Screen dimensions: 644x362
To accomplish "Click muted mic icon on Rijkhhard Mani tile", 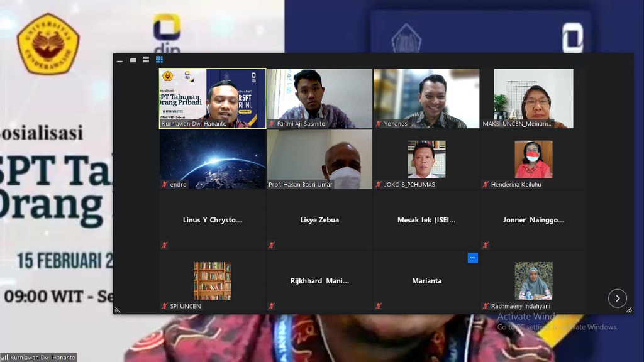I will point(272,306).
